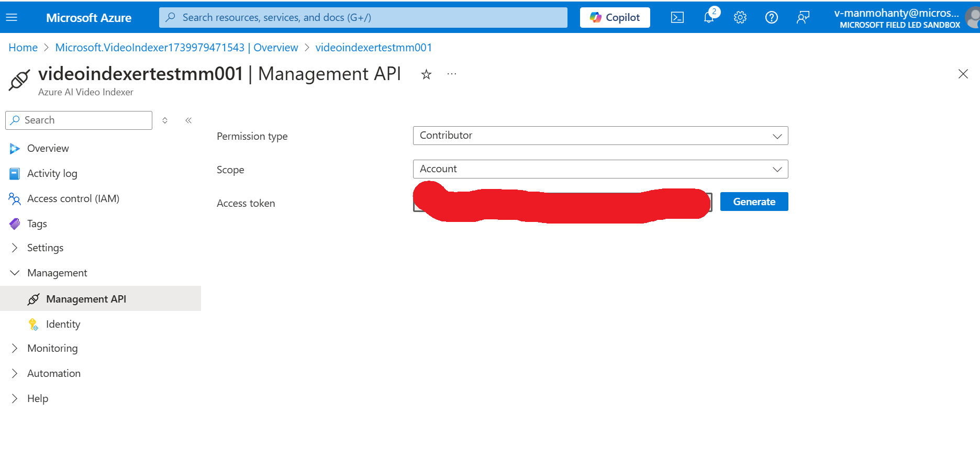Click the Copilot button

615,17
